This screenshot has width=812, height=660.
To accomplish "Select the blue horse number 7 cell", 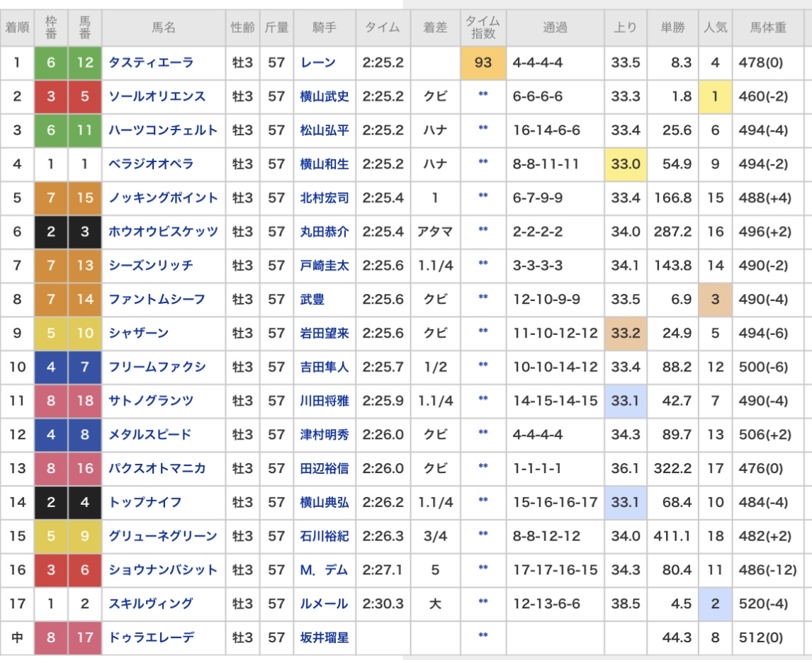I will 85,367.
